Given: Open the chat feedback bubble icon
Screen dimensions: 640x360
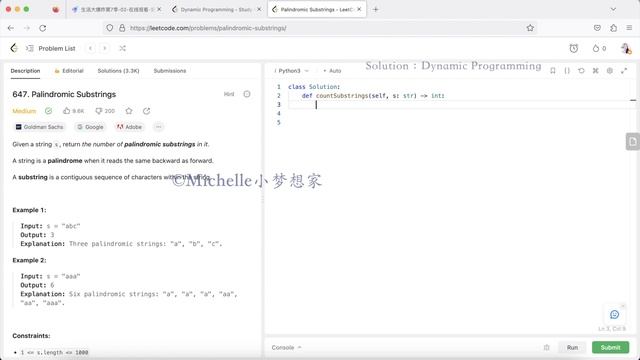Looking at the screenshot, I should point(614,314).
